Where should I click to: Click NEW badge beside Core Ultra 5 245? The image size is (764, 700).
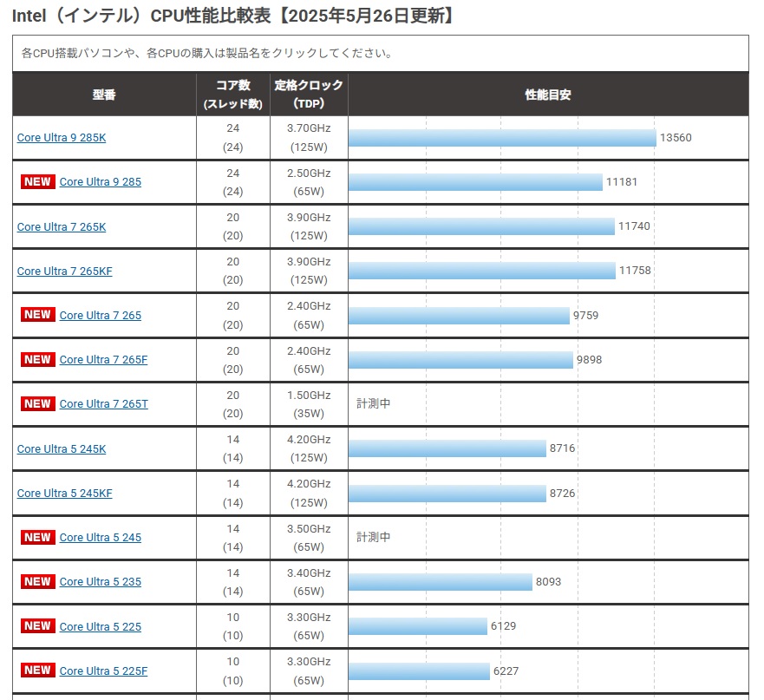pos(38,537)
